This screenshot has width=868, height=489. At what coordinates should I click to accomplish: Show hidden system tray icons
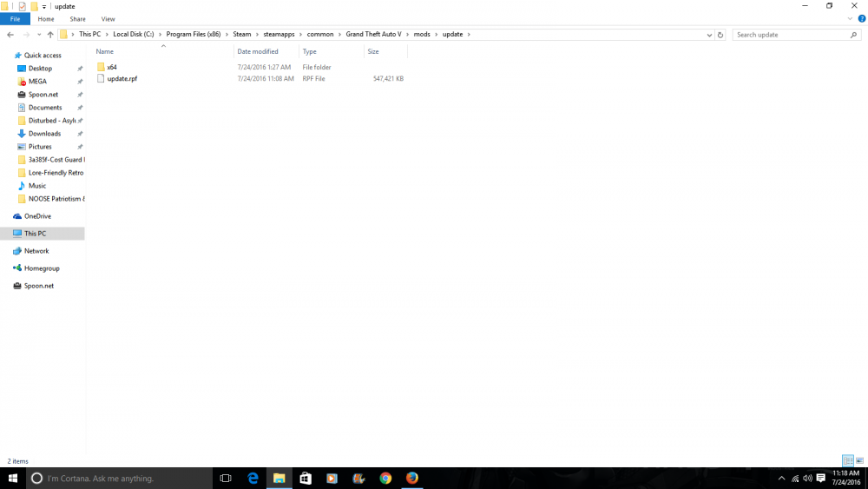782,478
